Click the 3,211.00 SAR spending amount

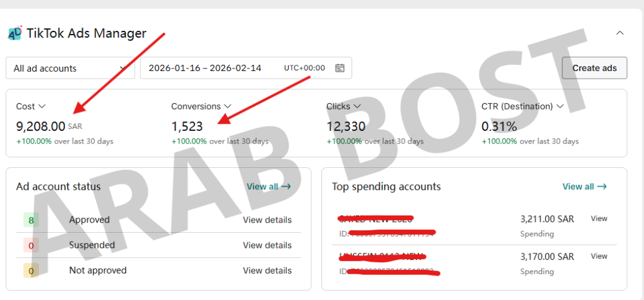547,219
